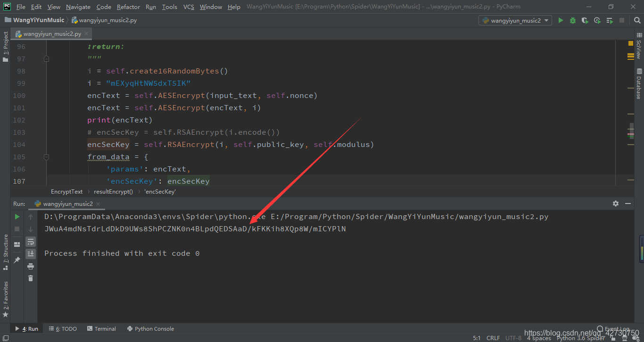Click the concurrency diagram run icon

[610, 20]
